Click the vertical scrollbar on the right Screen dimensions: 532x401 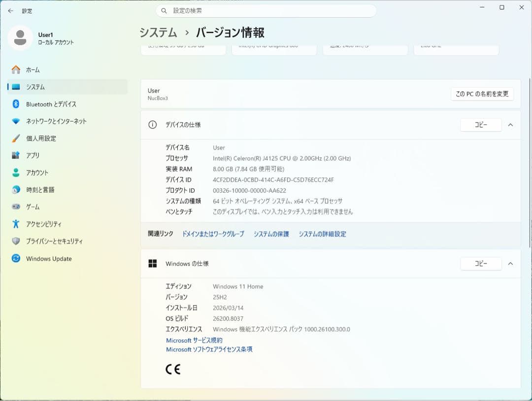pyautogui.click(x=530, y=163)
